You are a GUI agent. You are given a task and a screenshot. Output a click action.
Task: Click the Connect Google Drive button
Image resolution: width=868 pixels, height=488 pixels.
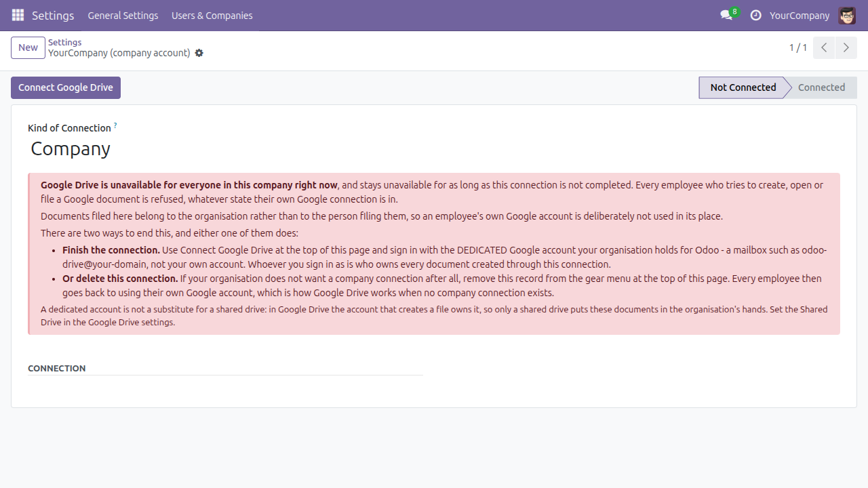pos(66,87)
